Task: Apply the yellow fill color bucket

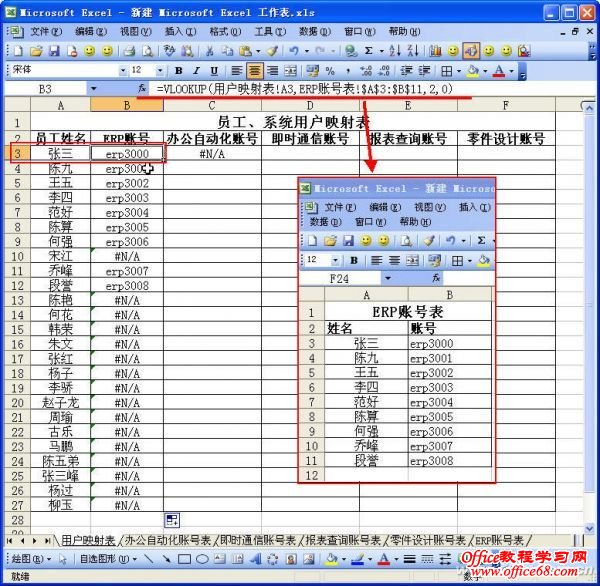Action: tap(474, 71)
